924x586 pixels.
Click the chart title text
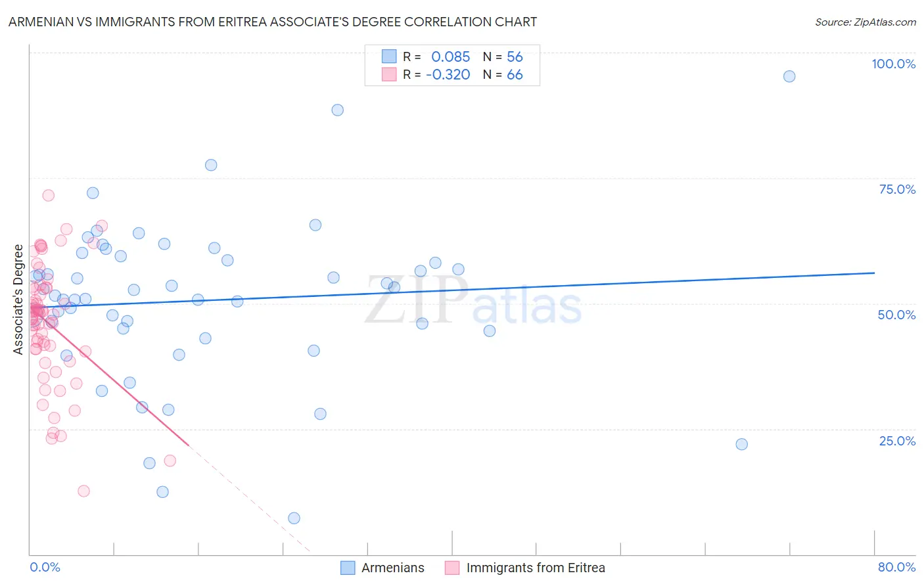(x=273, y=22)
